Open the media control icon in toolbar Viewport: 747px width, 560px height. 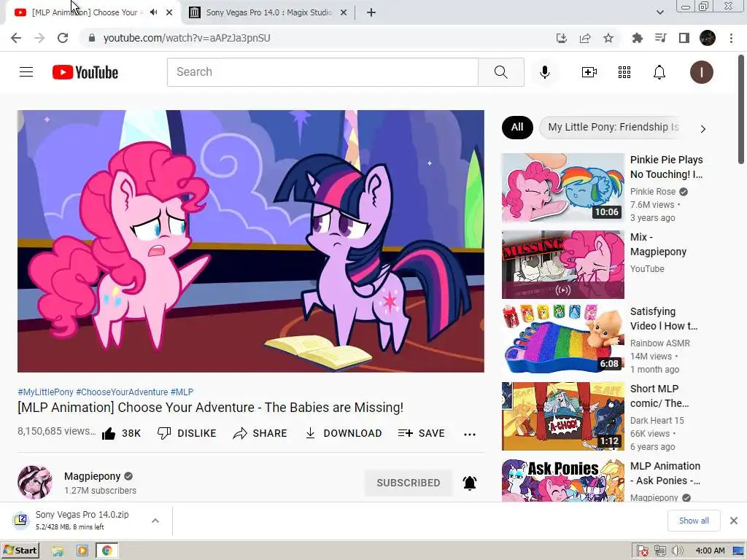pos(661,38)
